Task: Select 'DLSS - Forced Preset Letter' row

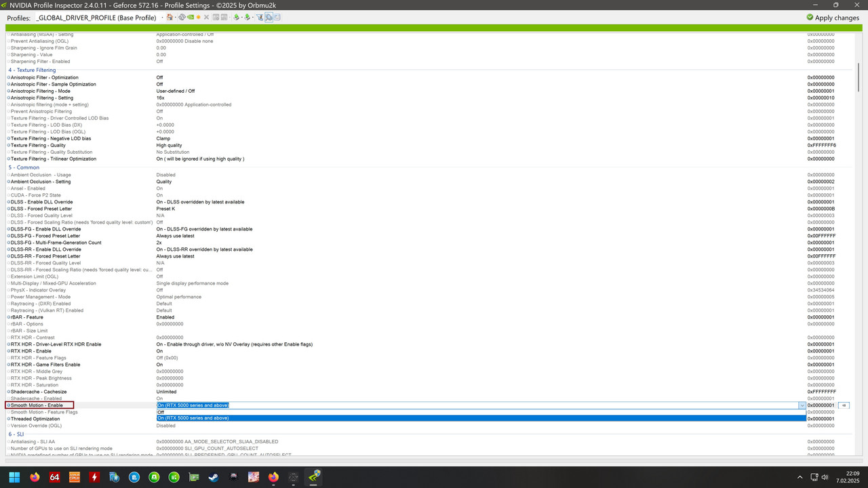Action: pyautogui.click(x=430, y=209)
